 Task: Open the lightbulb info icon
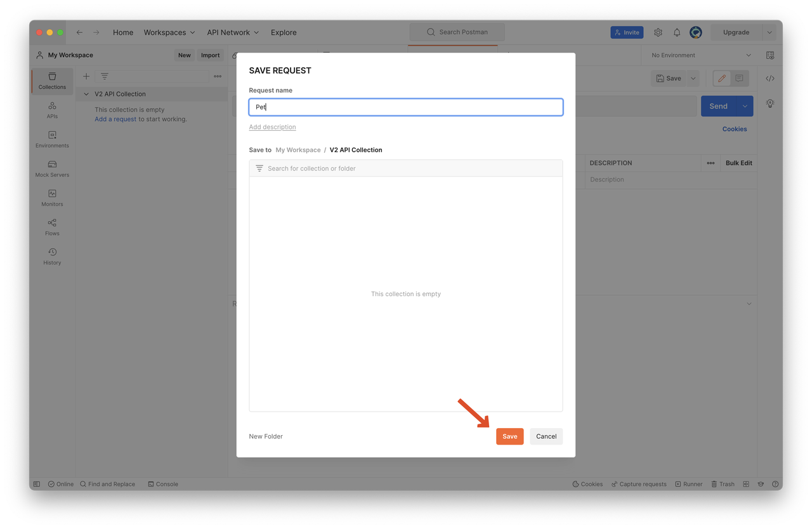tap(770, 103)
